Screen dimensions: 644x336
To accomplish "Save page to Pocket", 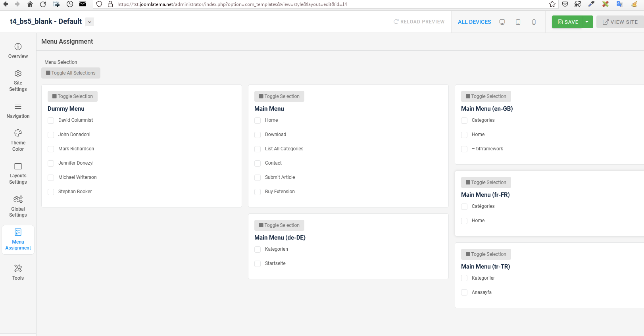I will click(x=565, y=4).
